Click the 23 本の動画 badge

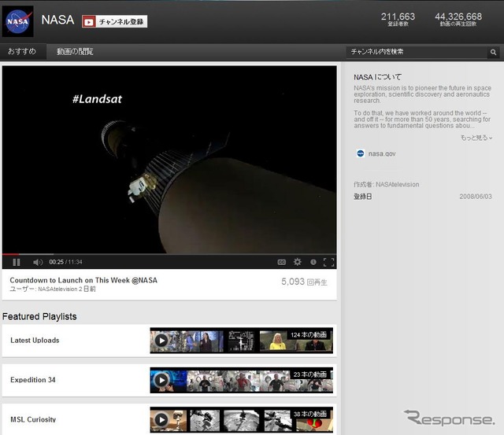309,374
